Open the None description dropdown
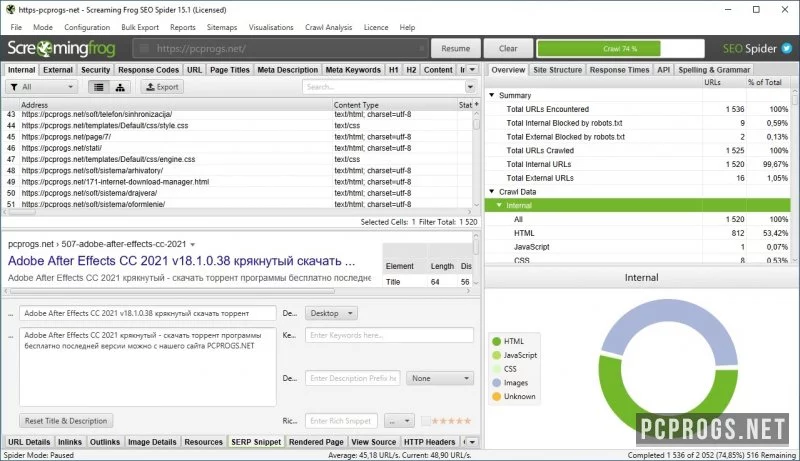 [440, 378]
